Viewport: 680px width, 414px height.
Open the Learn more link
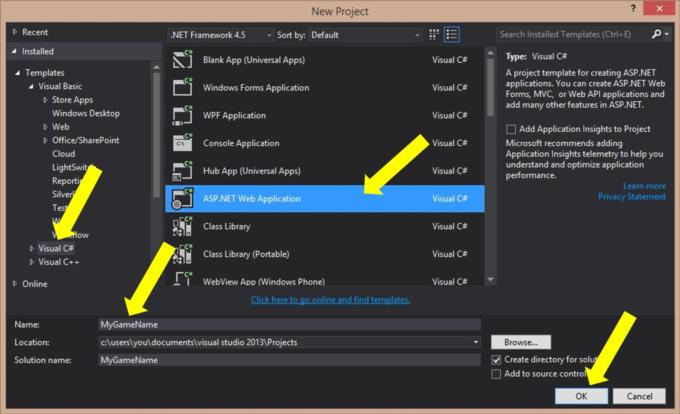644,186
